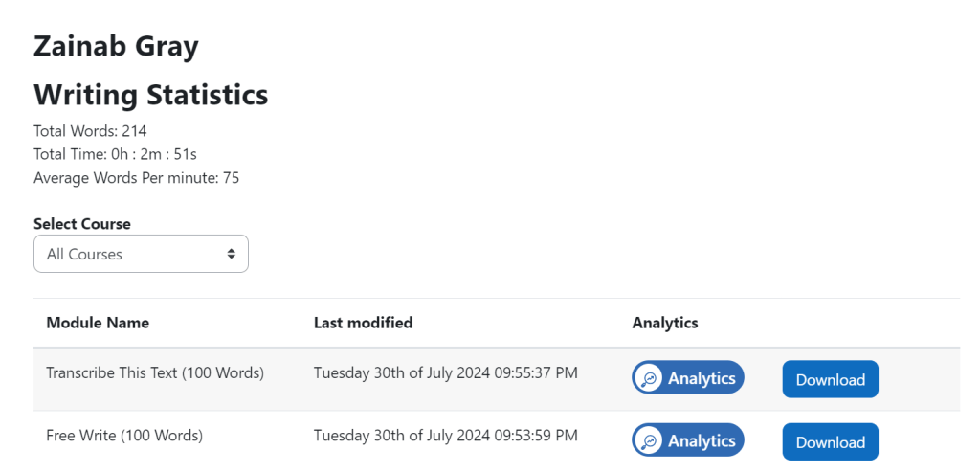
Task: Download the Free Write report
Action: pyautogui.click(x=830, y=442)
